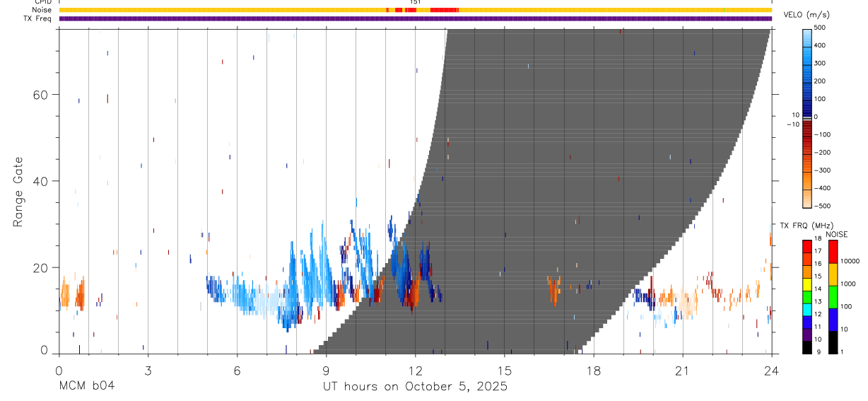Image resolution: width=868 pixels, height=401 pixels.
Task: Click the 'UT hours on October 5, 2025' label
Action: [x=415, y=387]
